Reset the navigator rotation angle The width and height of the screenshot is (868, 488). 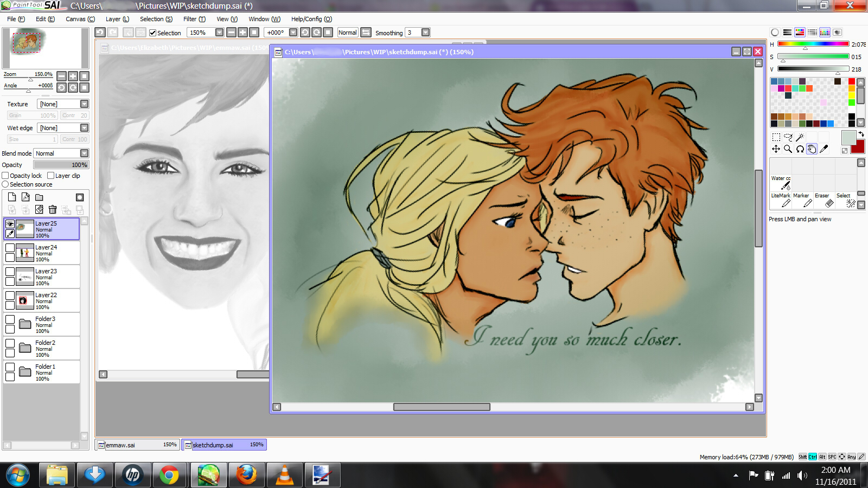pyautogui.click(x=84, y=88)
